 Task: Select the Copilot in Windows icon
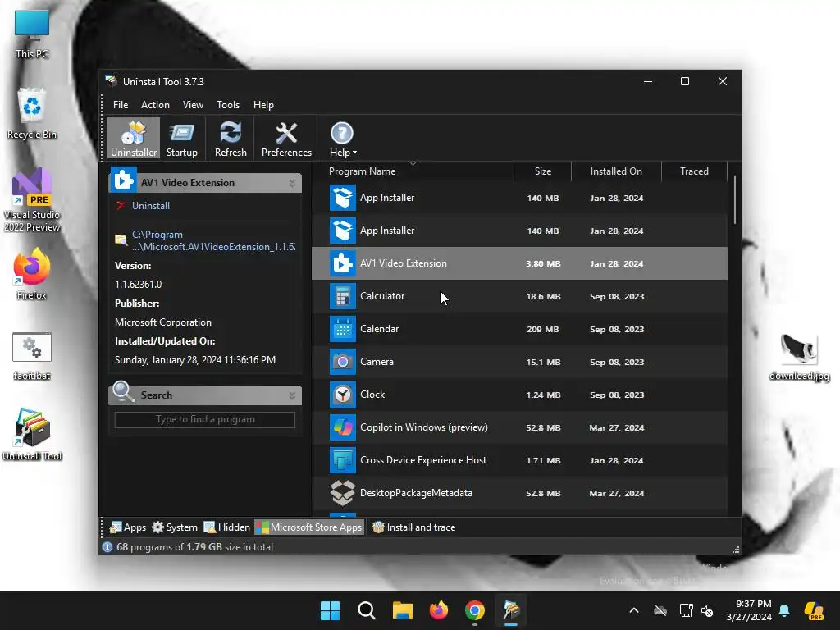tap(342, 427)
